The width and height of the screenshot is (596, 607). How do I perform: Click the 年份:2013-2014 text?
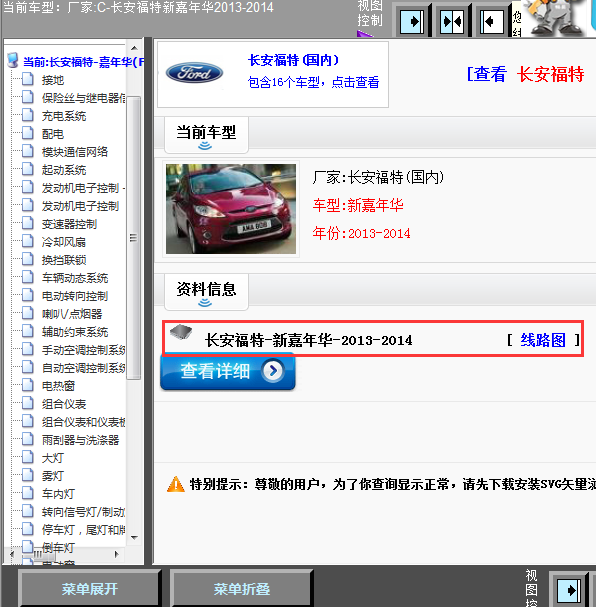point(361,233)
